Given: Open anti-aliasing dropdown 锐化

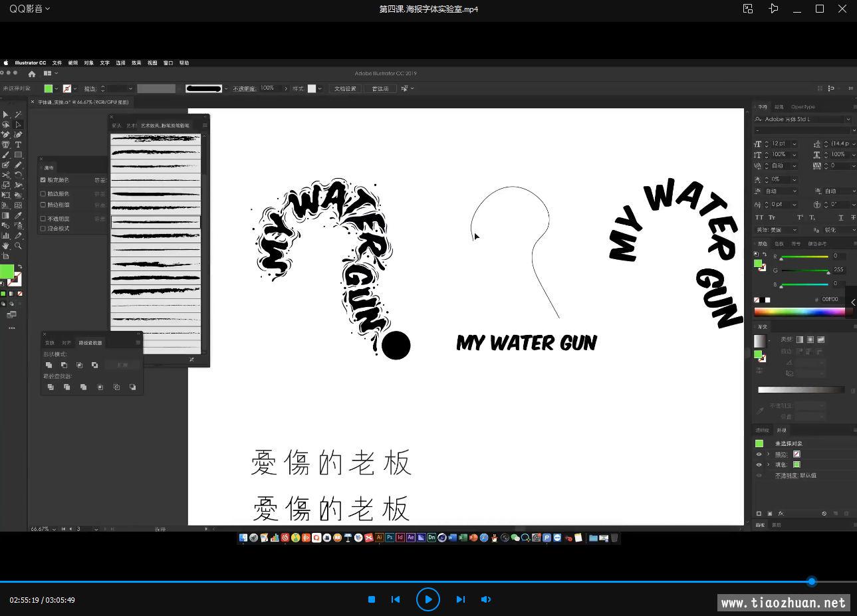Looking at the screenshot, I should pyautogui.click(x=854, y=230).
